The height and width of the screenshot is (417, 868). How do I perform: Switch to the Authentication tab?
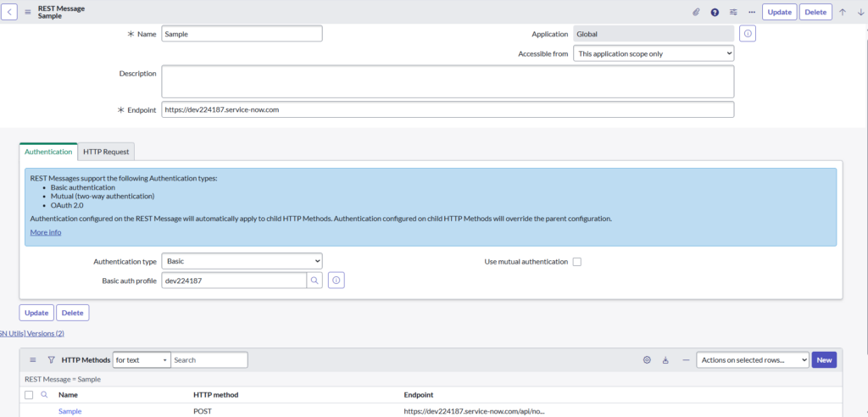point(48,152)
